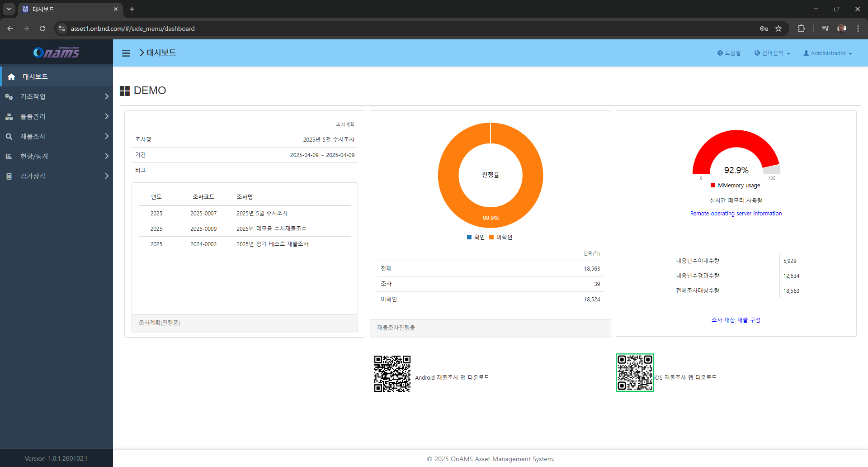Click the OnAMS logo in sidebar

point(57,52)
